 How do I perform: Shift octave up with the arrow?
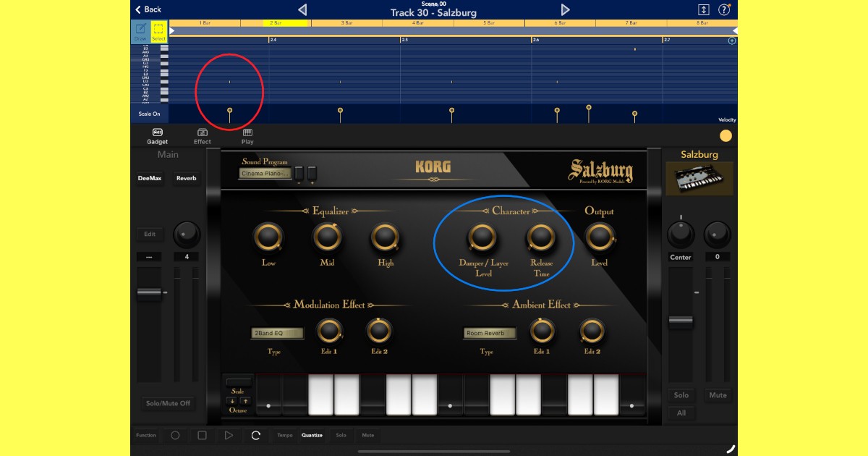click(244, 401)
